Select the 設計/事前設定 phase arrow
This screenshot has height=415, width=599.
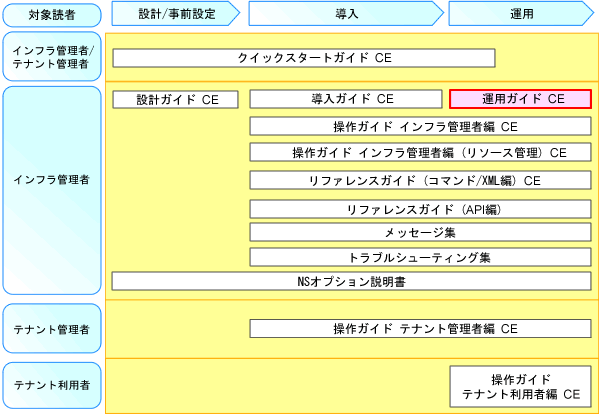176,13
